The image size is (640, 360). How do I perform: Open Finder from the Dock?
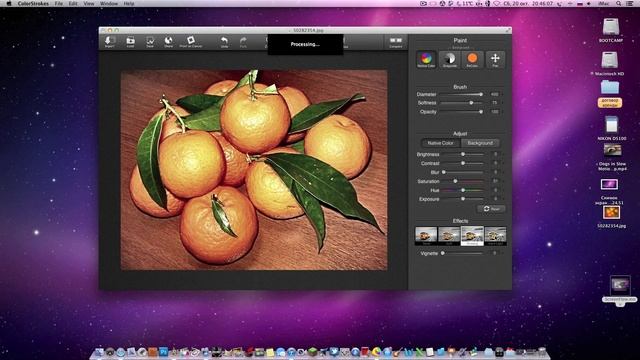pyautogui.click(x=99, y=352)
